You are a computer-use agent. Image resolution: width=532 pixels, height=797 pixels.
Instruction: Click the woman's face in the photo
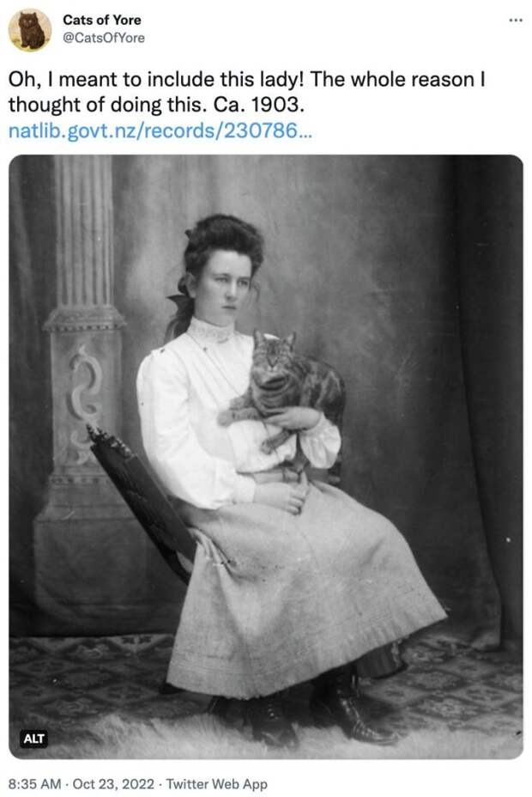pyautogui.click(x=228, y=287)
